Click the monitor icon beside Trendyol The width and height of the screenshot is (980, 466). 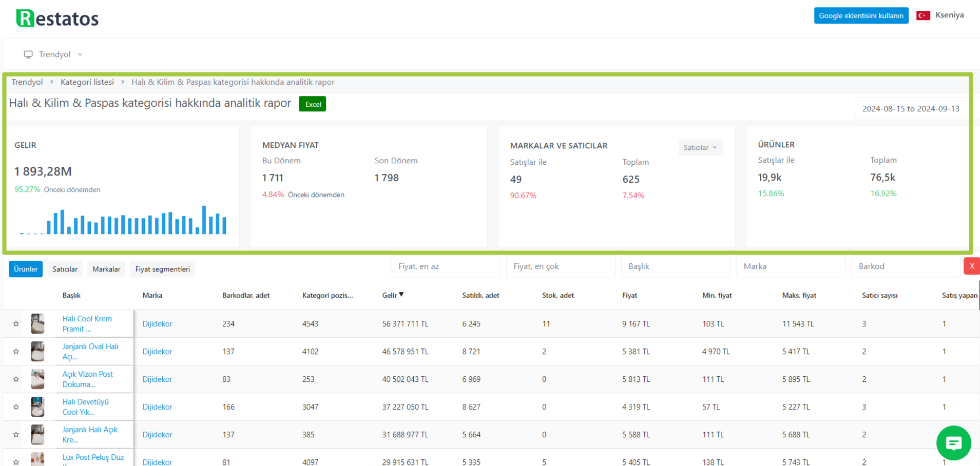[28, 54]
